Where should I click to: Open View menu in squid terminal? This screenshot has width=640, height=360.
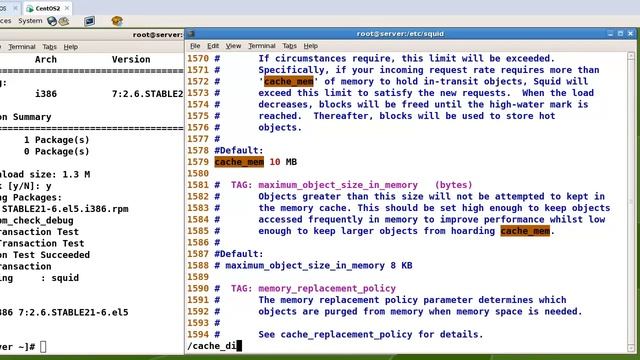(x=233, y=46)
